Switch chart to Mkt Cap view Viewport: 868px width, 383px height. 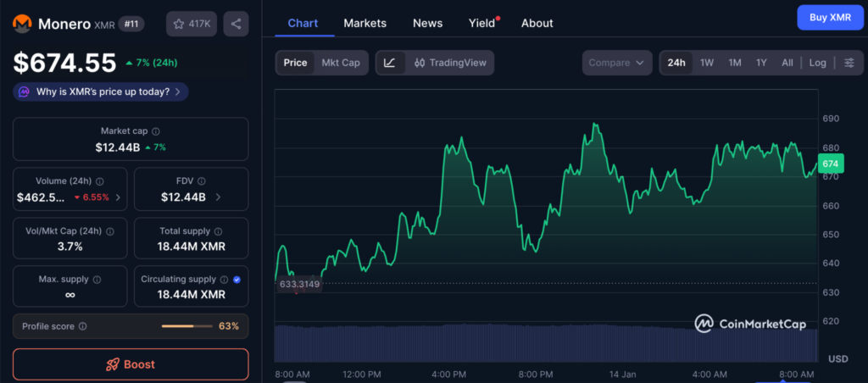340,63
